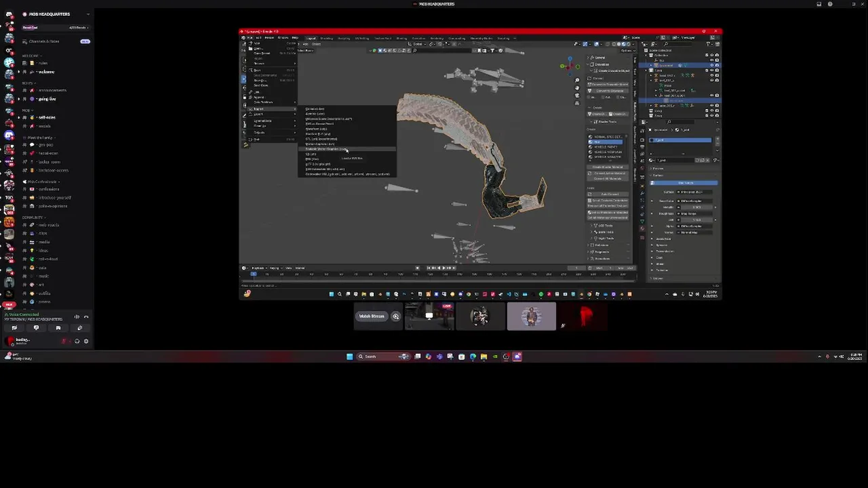868x488 pixels.
Task: Play animation in Blender timeline
Action: 443,268
